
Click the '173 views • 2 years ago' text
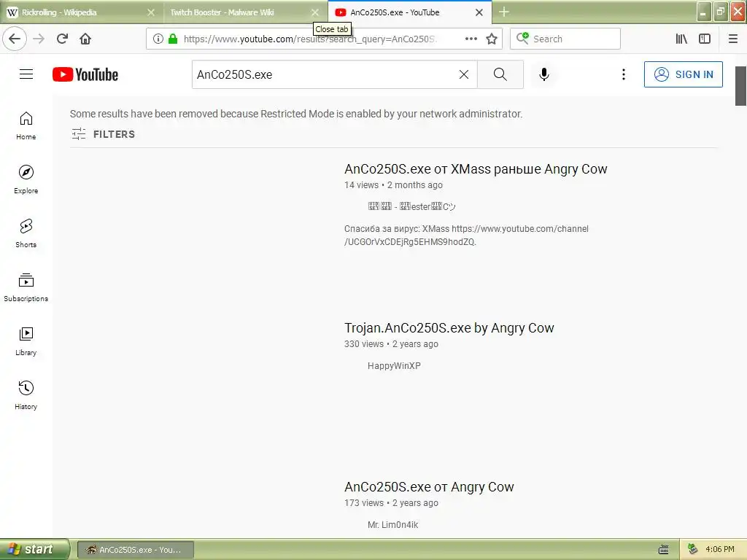[x=391, y=503]
